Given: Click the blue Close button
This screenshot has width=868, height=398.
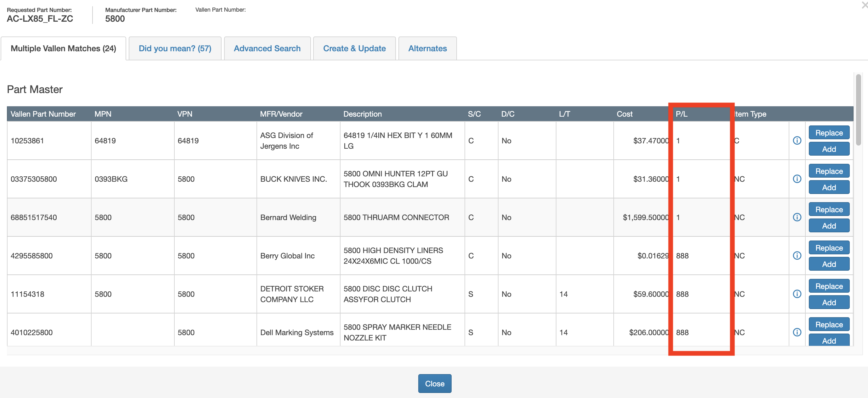Looking at the screenshot, I should tap(434, 384).
